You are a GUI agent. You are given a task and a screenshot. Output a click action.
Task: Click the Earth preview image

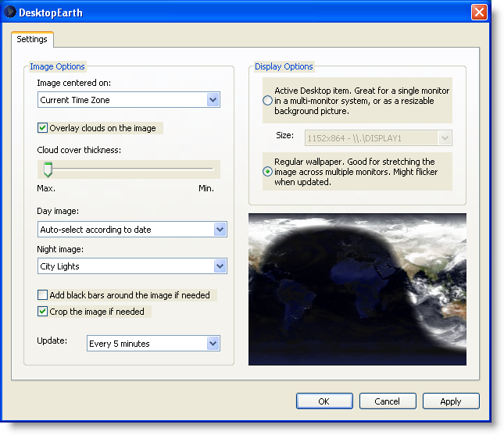tap(357, 289)
